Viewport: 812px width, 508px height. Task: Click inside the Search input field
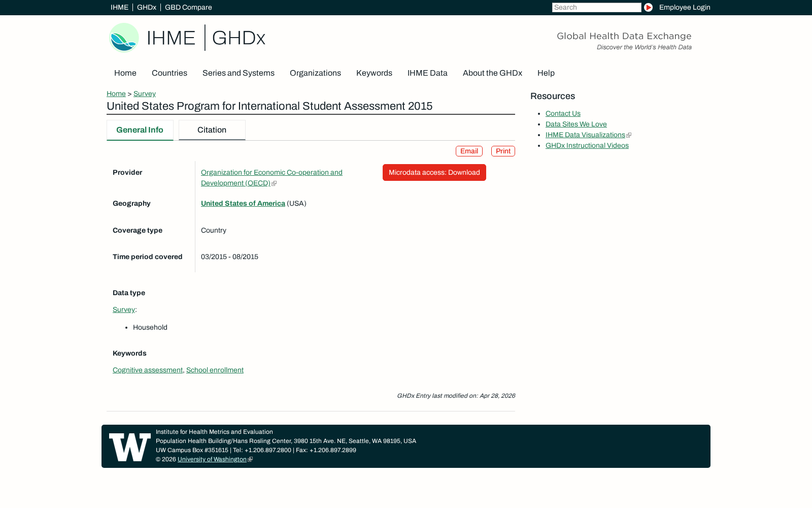pos(596,8)
